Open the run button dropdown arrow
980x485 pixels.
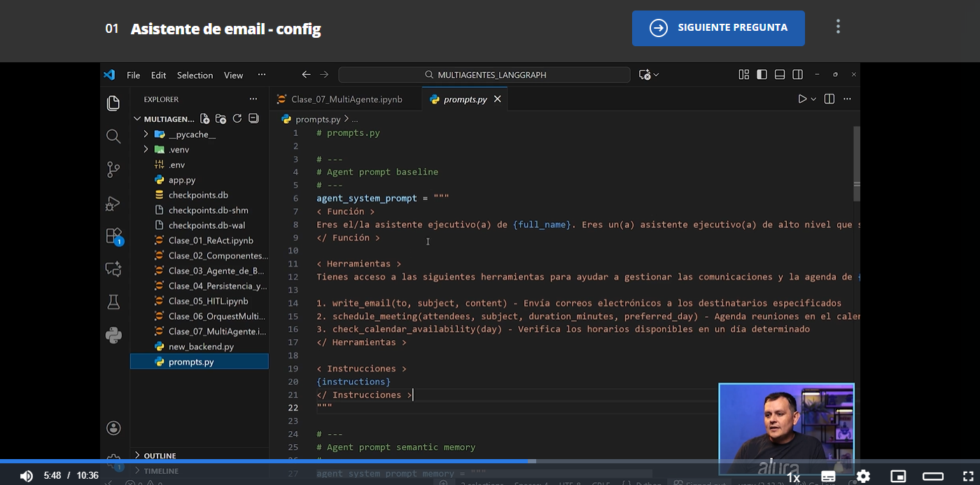pos(813,99)
